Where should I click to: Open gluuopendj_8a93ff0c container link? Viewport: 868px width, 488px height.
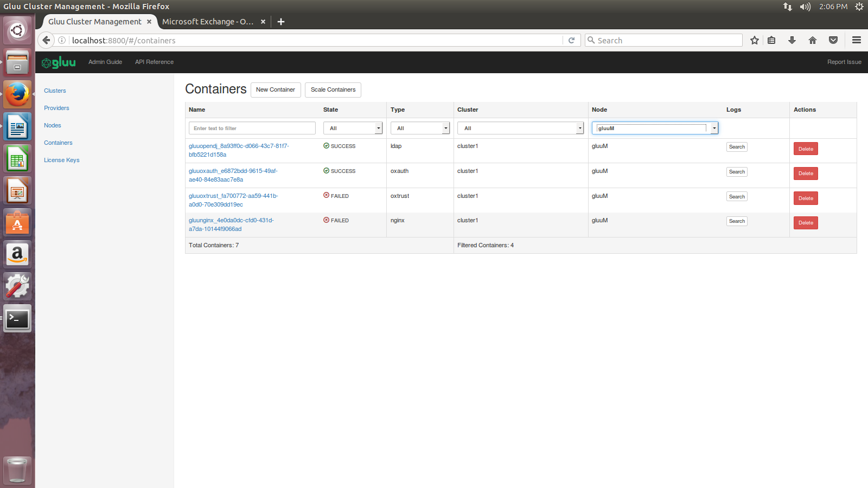[x=239, y=150]
